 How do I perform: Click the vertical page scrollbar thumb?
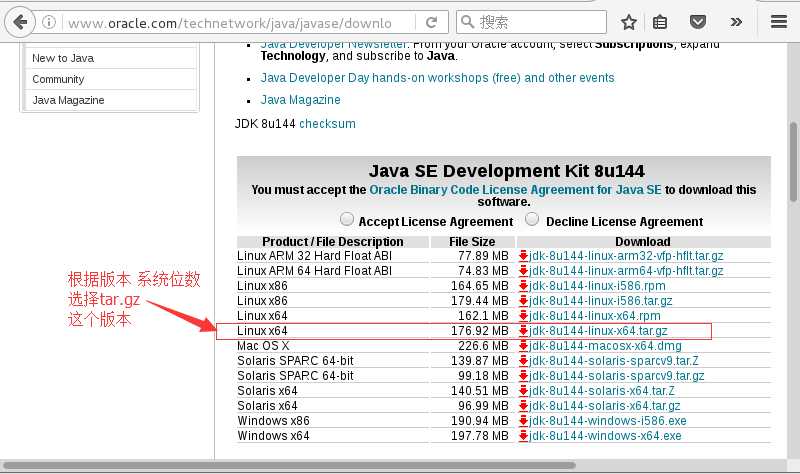[793, 161]
